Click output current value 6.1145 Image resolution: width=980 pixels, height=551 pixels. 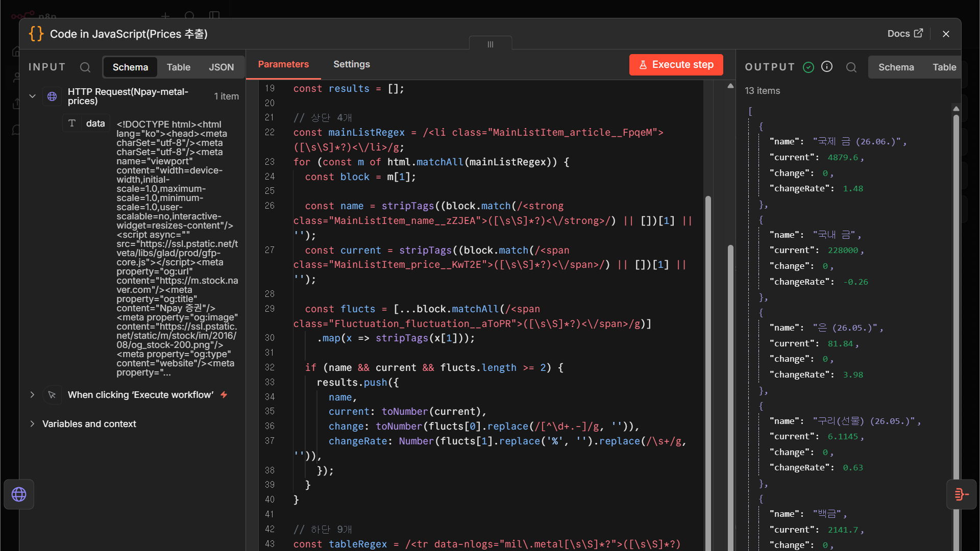point(843,437)
